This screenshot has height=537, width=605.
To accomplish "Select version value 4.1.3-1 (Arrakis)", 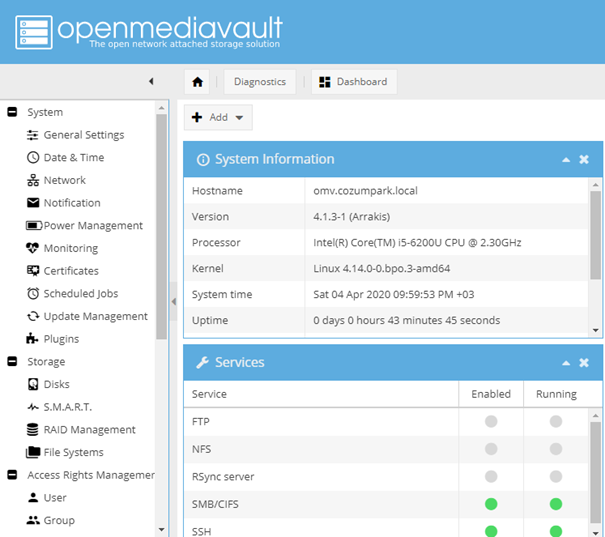I will pyautogui.click(x=352, y=216).
